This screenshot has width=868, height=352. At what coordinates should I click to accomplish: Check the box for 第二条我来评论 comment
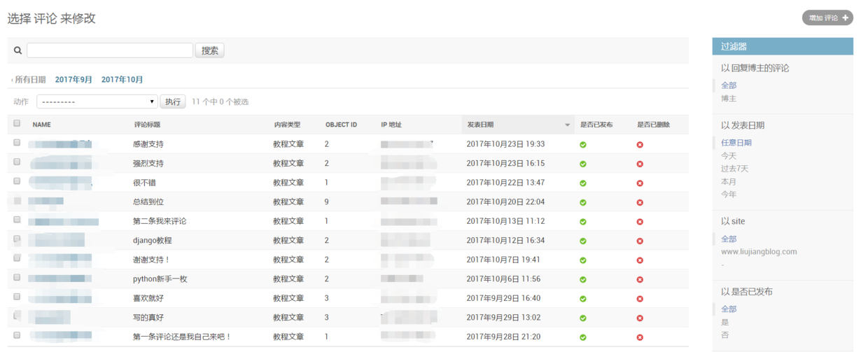click(x=17, y=220)
